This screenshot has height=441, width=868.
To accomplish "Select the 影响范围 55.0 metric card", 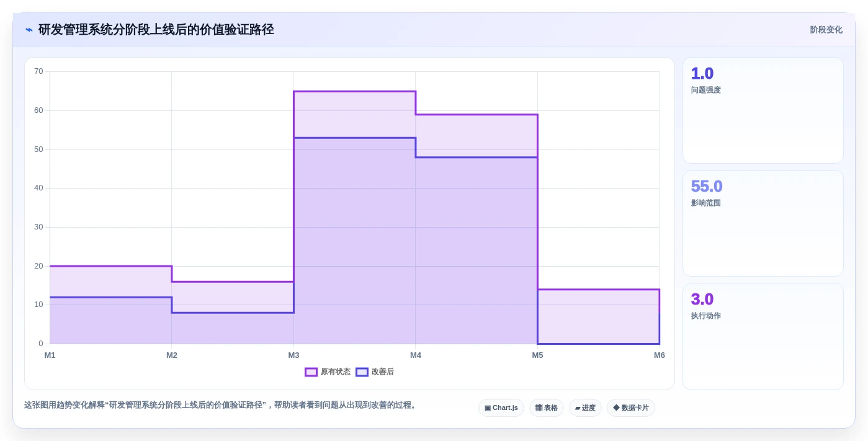I will point(763,223).
